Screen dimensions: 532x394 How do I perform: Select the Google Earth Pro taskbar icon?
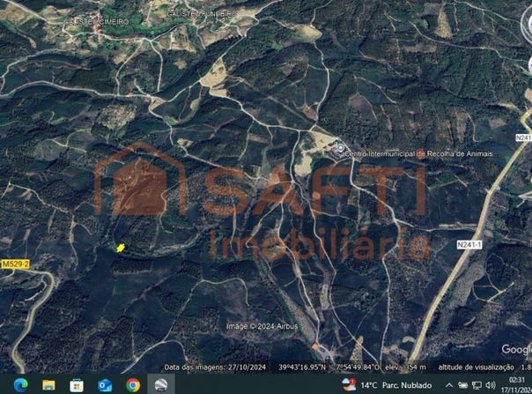pyautogui.click(x=161, y=385)
